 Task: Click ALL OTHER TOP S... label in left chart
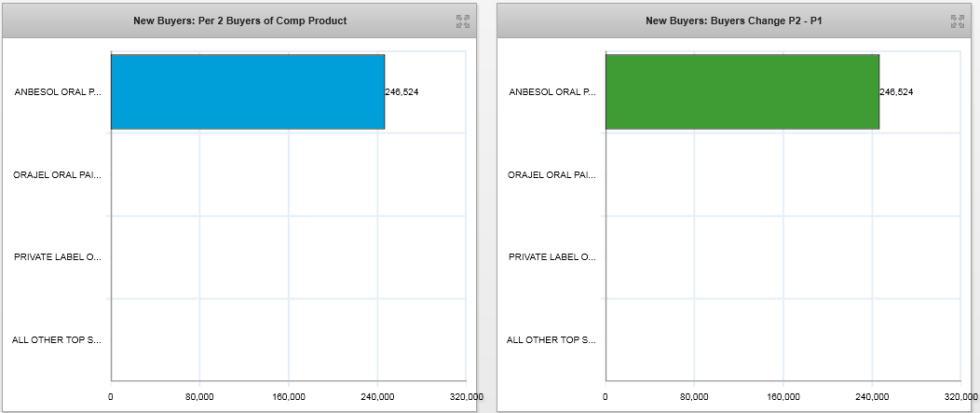57,339
